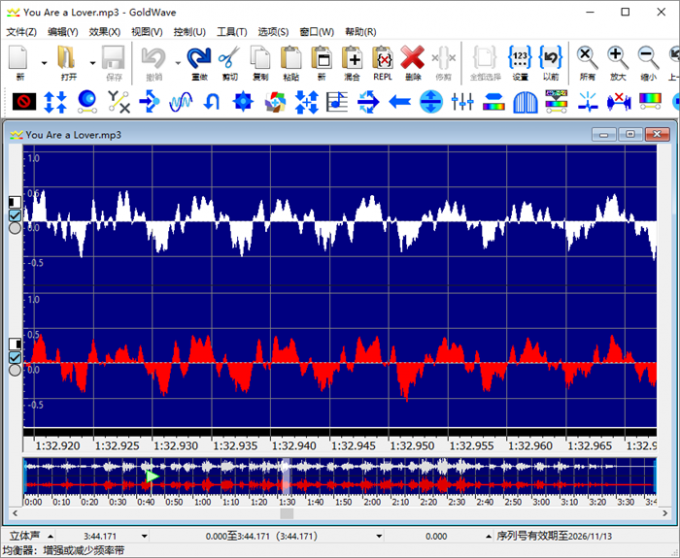This screenshot has height=558, width=680.
Task: Open the 帮助(R) menu
Action: pos(360,32)
